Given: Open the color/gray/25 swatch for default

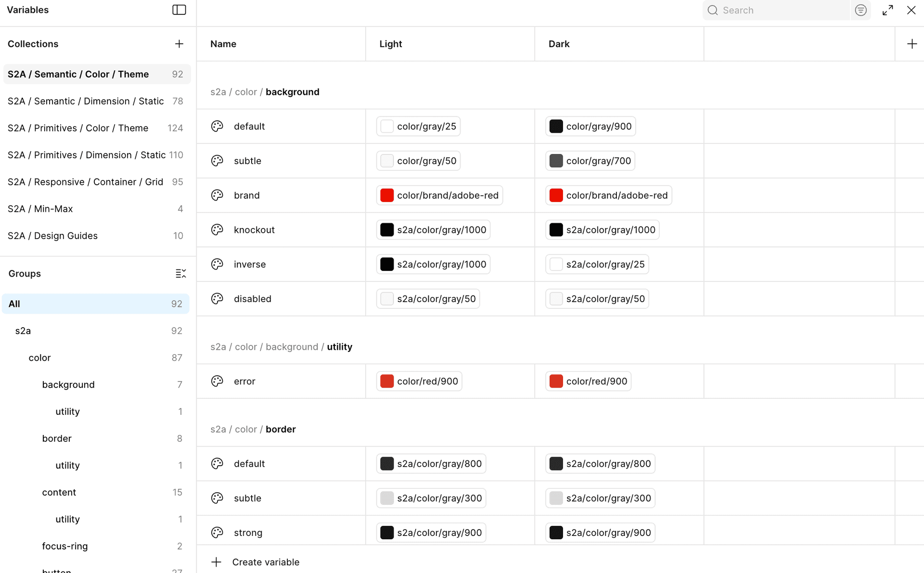Looking at the screenshot, I should 418,126.
